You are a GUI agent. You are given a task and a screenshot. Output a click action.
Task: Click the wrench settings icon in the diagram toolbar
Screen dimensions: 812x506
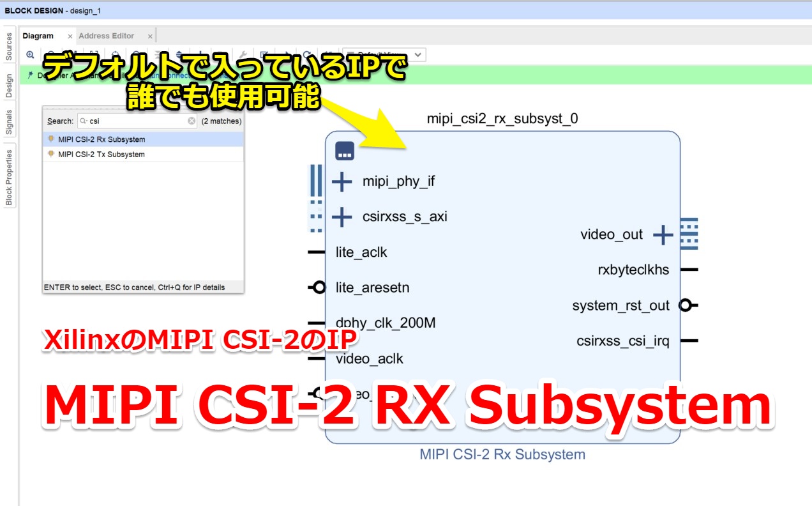[x=243, y=54]
